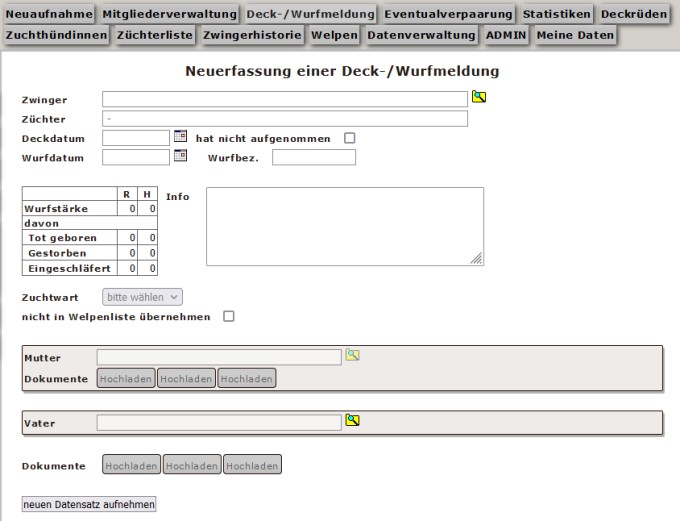Go to the Welpen tab
Screen dimensions: 680x521
334,35
